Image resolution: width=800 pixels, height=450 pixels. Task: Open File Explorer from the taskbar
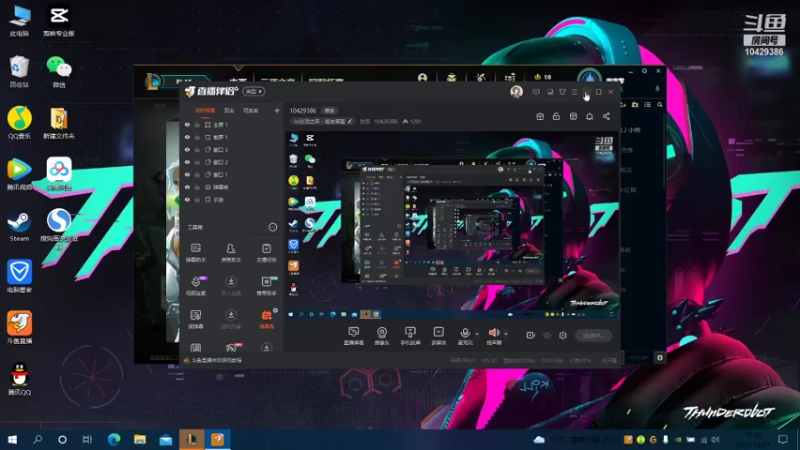[x=140, y=439]
